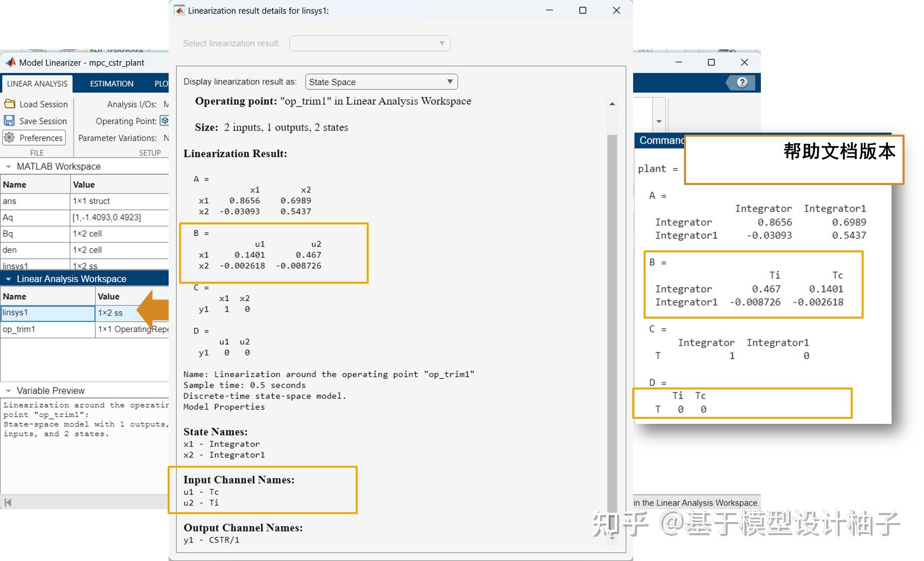Screen dimensions: 924x561
Task: Click the MATLAB logo in Model Linearizer title bar
Action: 10,62
